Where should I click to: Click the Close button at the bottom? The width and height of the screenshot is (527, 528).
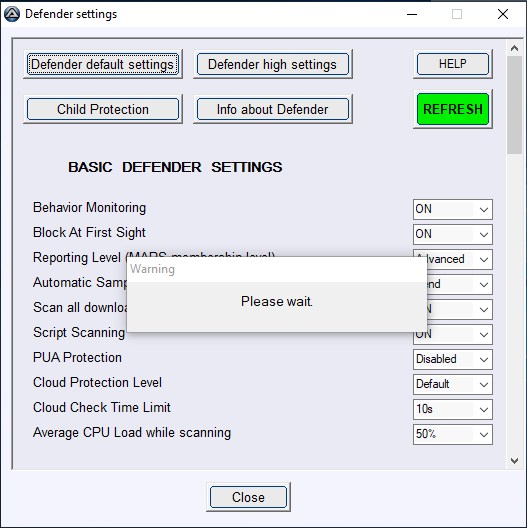point(248,497)
